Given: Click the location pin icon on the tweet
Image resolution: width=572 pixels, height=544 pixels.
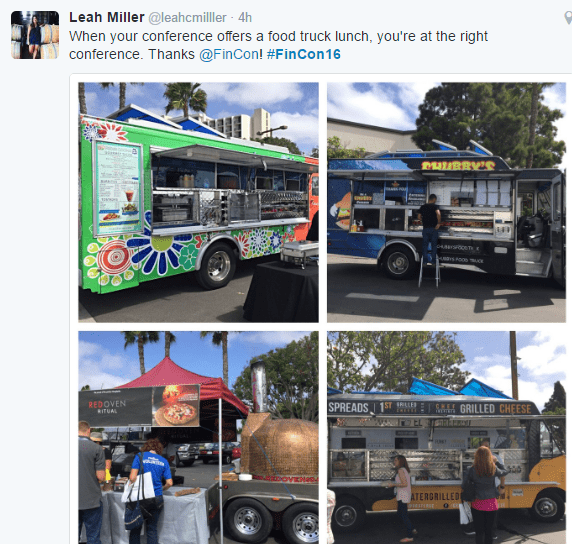Looking at the screenshot, I should click(x=568, y=18).
